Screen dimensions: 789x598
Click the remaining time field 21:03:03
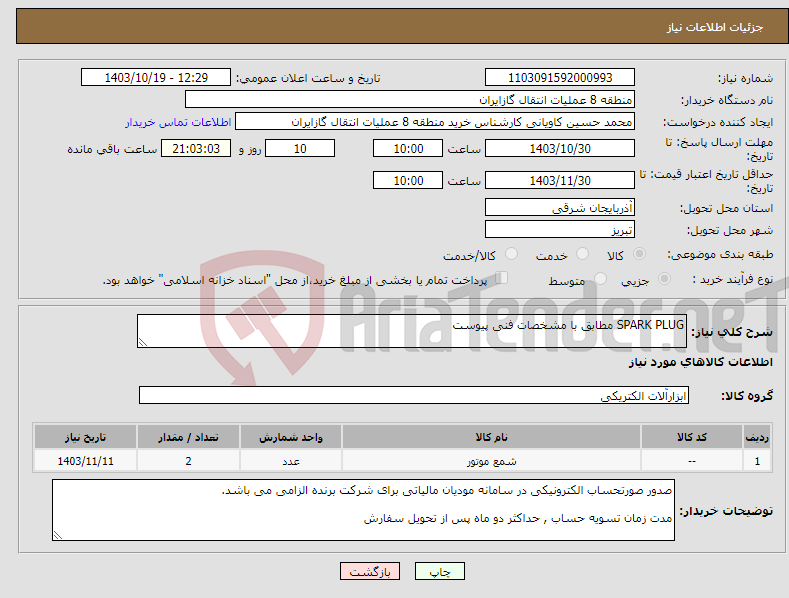(196, 148)
